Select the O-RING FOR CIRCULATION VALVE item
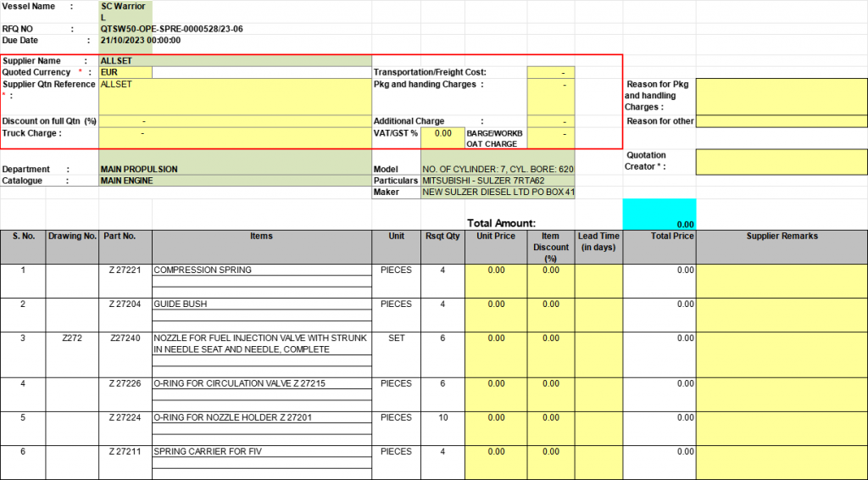This screenshot has height=480, width=868. [x=262, y=383]
